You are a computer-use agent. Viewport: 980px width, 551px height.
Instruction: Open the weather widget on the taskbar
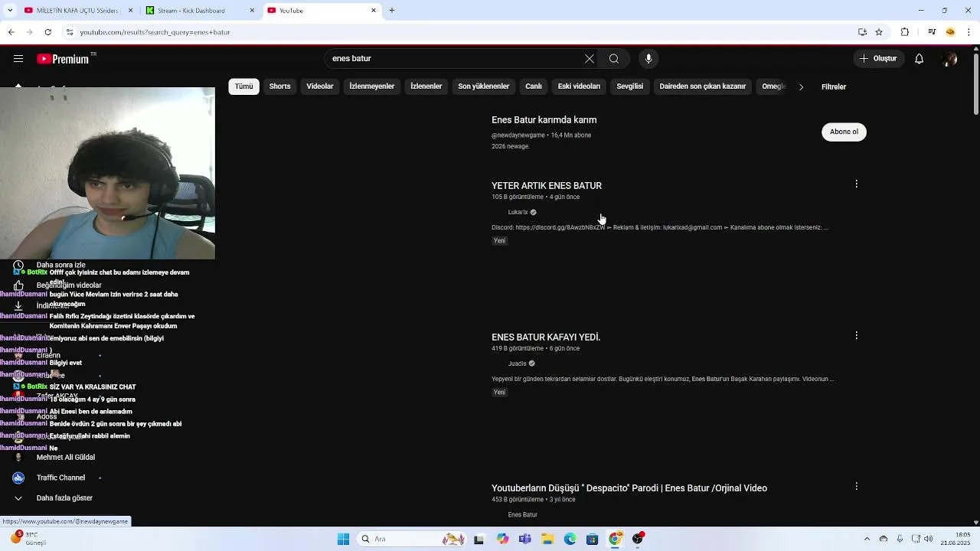click(x=28, y=539)
